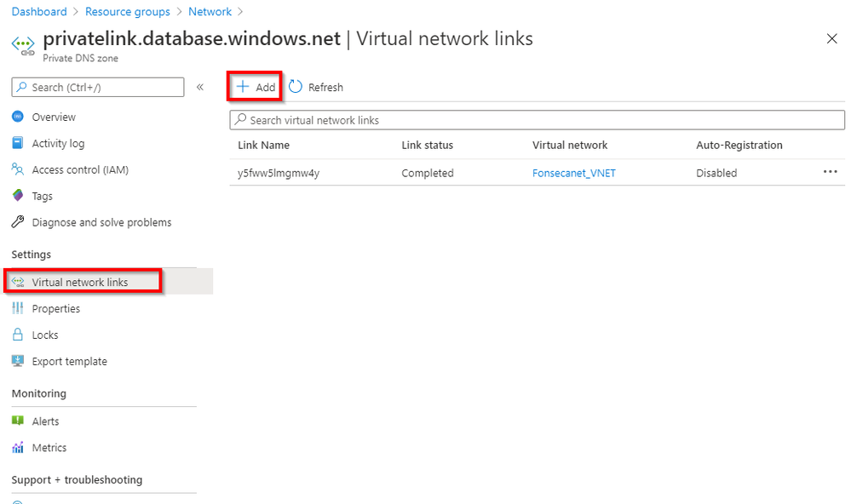Click the Alerts icon under Monitoring
The height and width of the screenshot is (504, 851).
pyautogui.click(x=18, y=421)
